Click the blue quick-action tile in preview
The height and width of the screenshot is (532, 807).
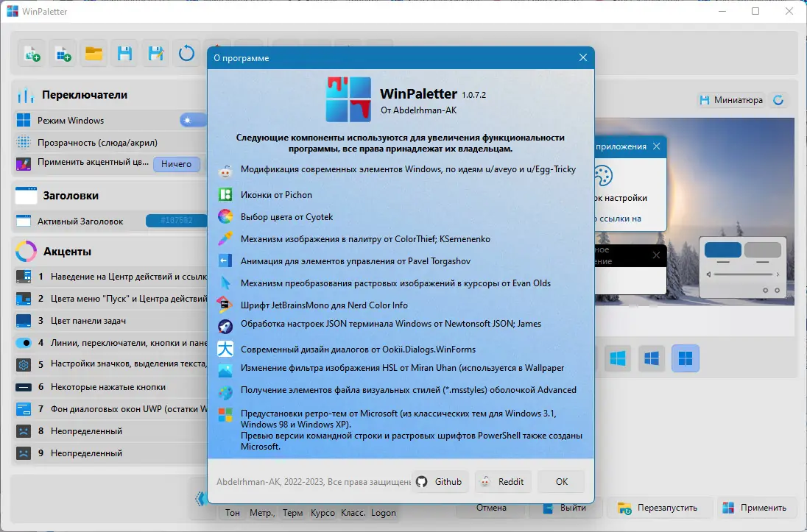point(722,250)
